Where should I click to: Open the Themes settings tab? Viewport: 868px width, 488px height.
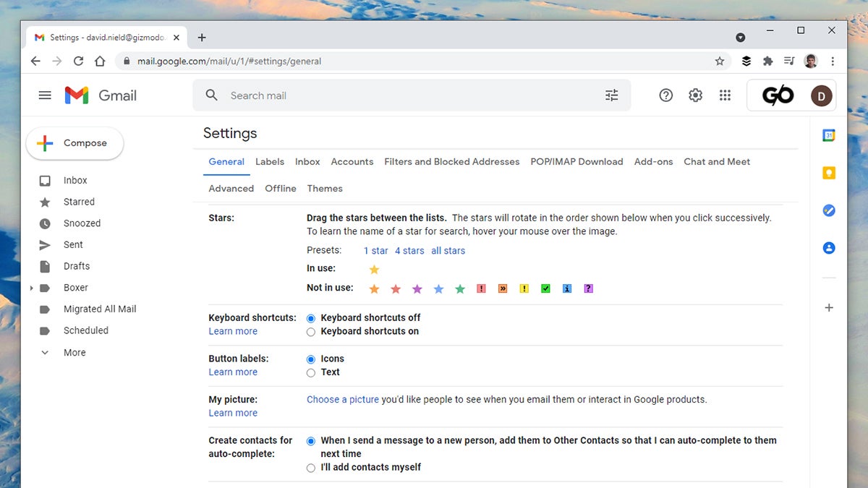325,188
